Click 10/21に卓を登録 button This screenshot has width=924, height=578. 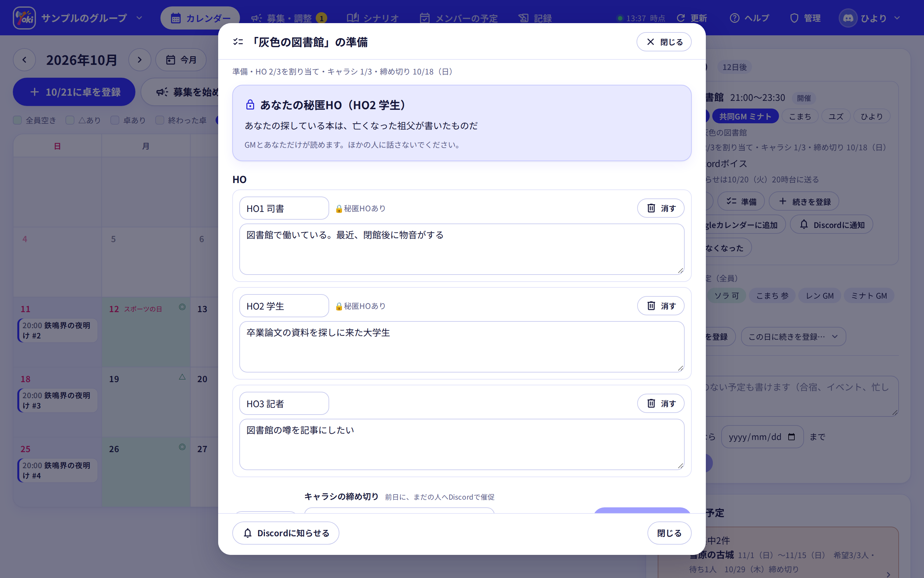(74, 92)
